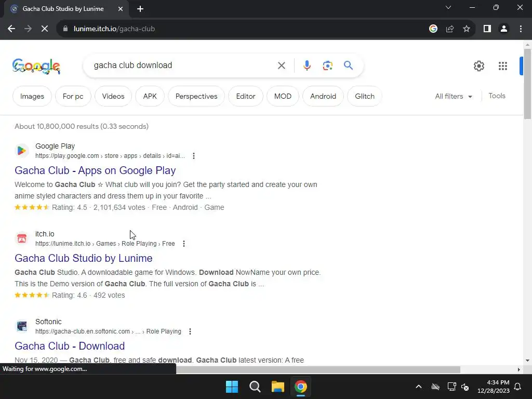
Task: Click the page scroll-down arrow
Action: (x=527, y=361)
